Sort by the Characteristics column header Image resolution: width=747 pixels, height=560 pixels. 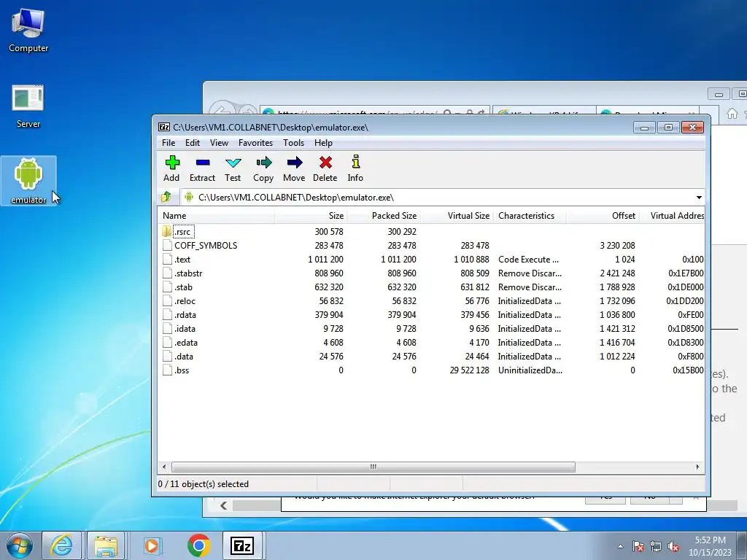[530, 216]
